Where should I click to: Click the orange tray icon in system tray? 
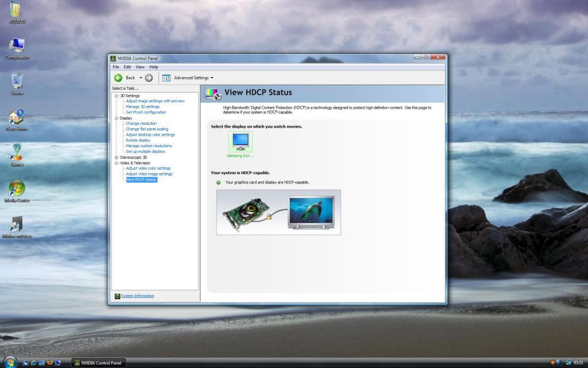click(x=553, y=362)
